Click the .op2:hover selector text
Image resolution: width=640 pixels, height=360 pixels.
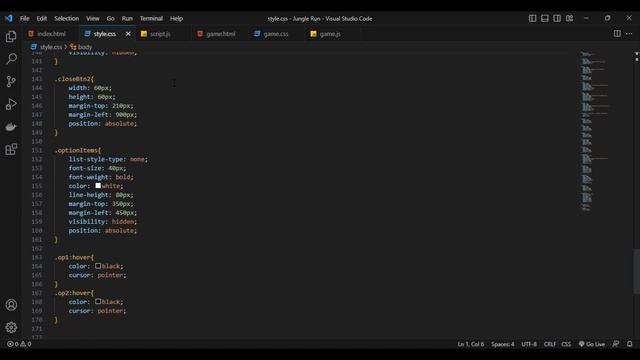pyautogui.click(x=73, y=293)
